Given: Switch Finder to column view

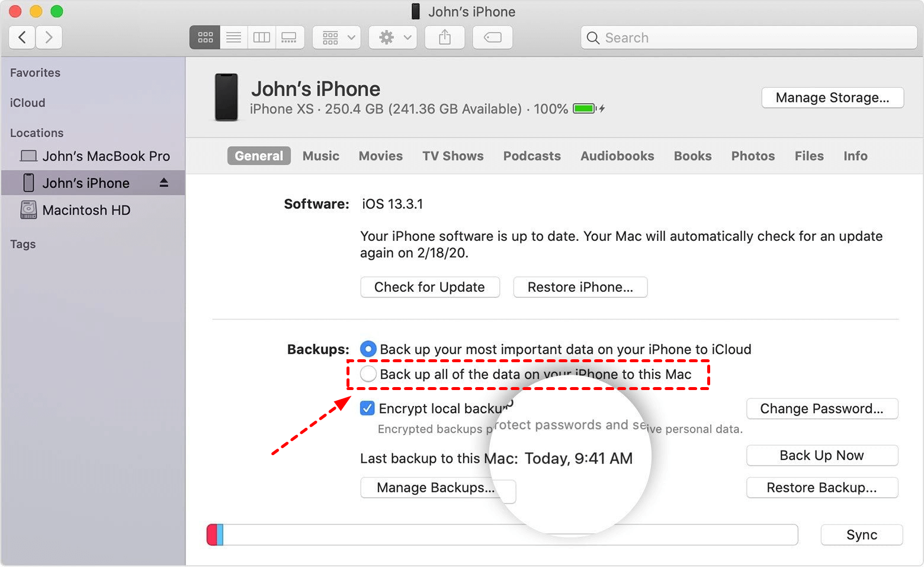Looking at the screenshot, I should [x=262, y=37].
